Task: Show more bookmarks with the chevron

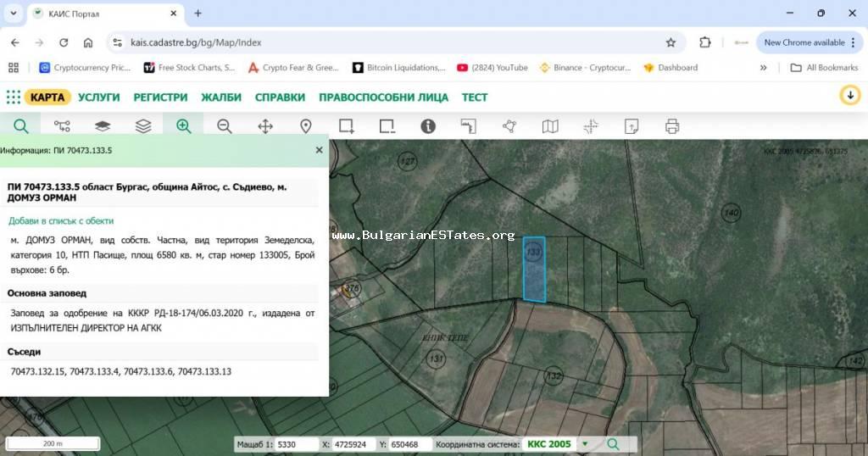Action: point(763,68)
